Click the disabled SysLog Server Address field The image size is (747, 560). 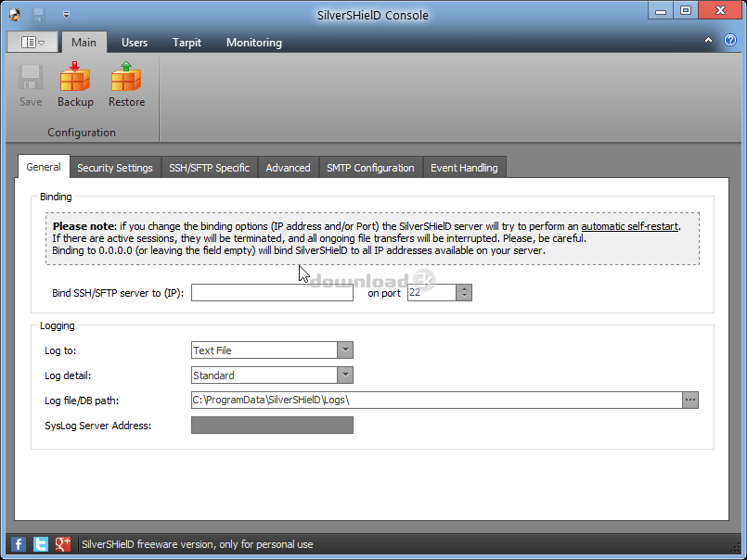(272, 426)
